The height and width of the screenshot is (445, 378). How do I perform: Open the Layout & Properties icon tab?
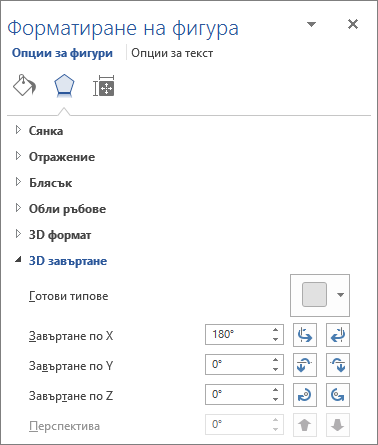[104, 86]
